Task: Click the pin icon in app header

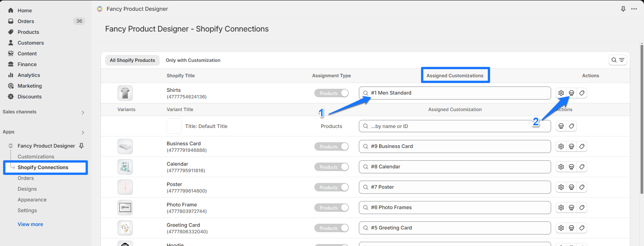Action: [623, 9]
